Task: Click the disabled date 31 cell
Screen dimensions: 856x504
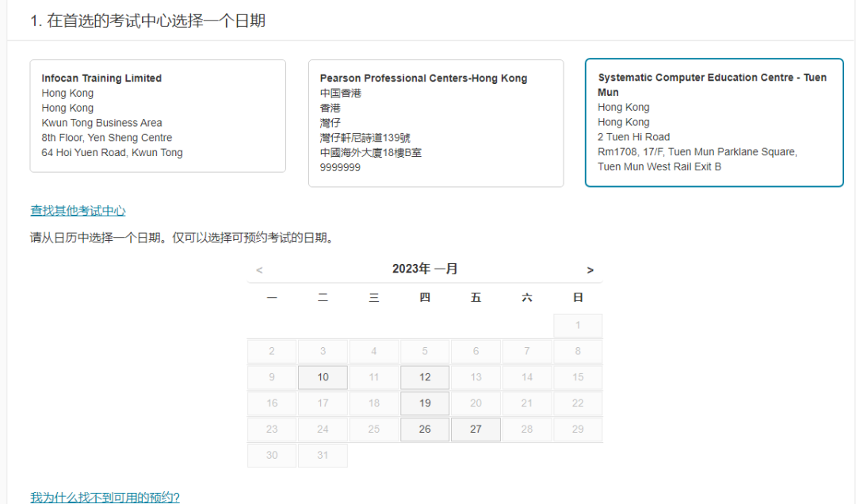Action: pyautogui.click(x=323, y=456)
